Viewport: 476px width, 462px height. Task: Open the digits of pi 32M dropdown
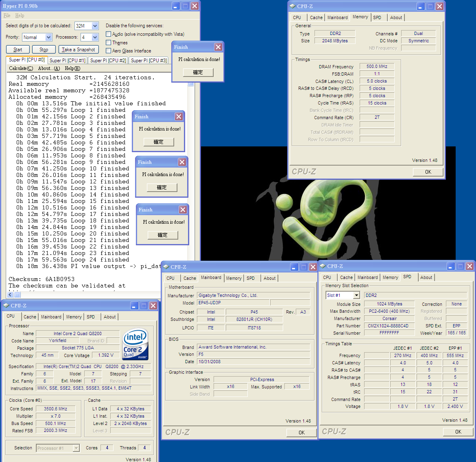click(x=95, y=26)
